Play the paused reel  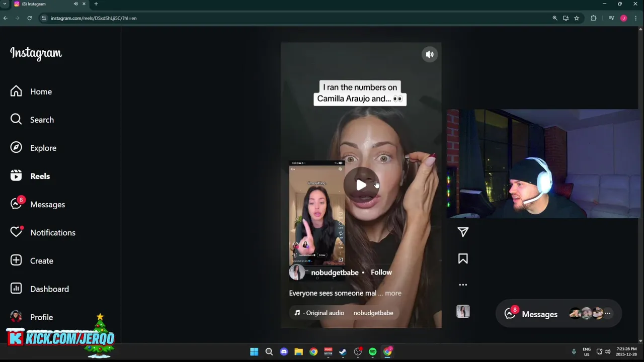tap(361, 185)
